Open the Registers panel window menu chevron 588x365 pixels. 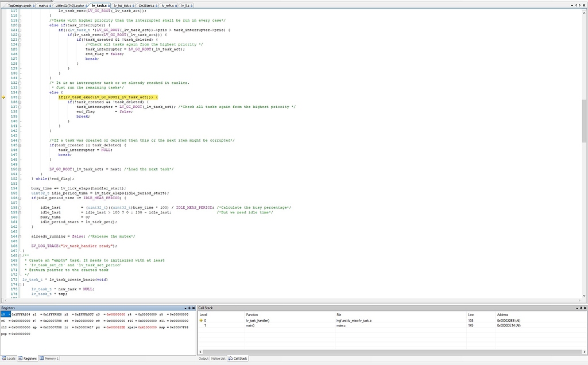pyautogui.click(x=185, y=308)
